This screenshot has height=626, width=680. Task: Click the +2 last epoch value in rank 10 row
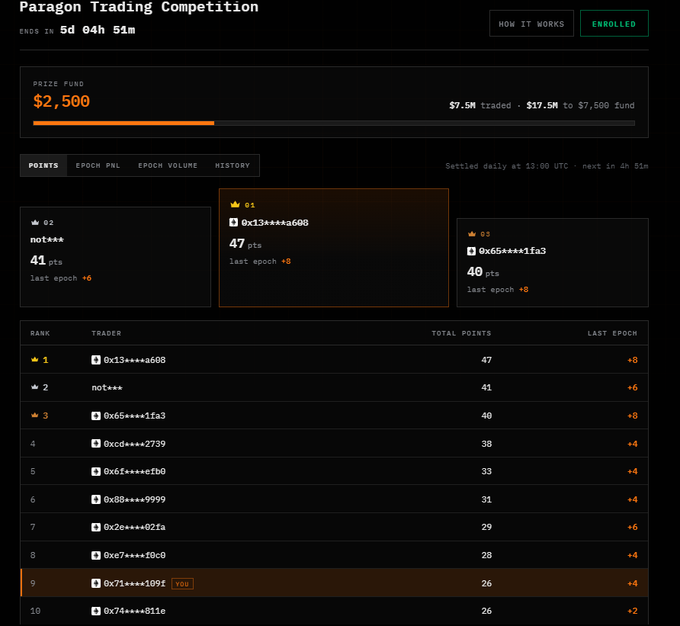tap(632, 611)
